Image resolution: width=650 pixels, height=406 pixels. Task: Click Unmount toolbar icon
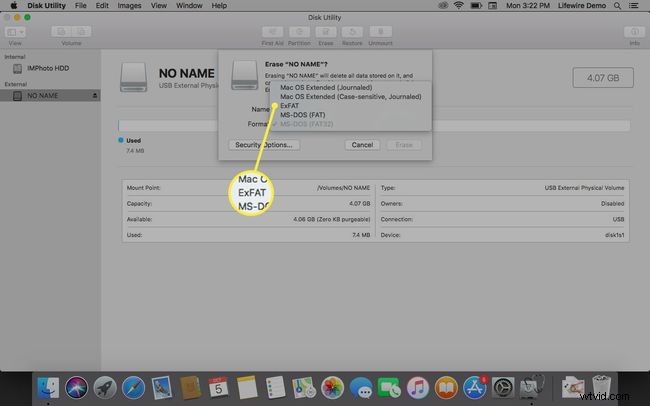(380, 32)
